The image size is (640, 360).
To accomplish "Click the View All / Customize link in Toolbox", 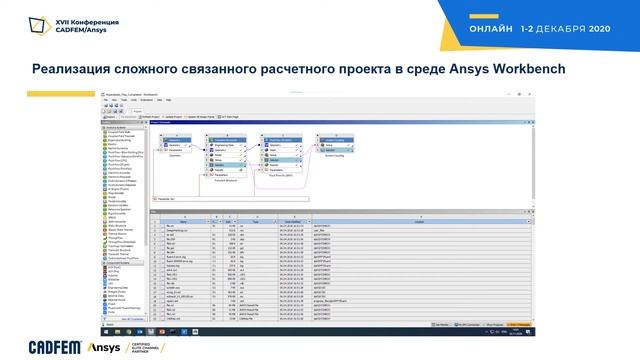I will point(132,319).
